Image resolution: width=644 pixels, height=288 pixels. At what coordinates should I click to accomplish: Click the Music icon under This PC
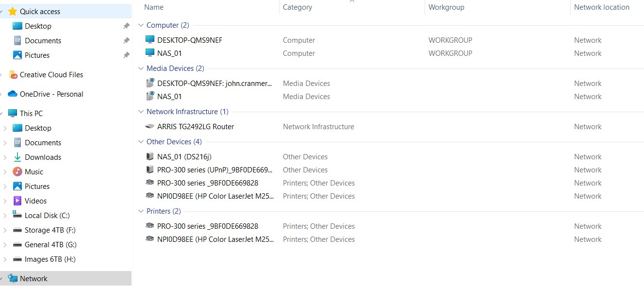[x=17, y=172]
